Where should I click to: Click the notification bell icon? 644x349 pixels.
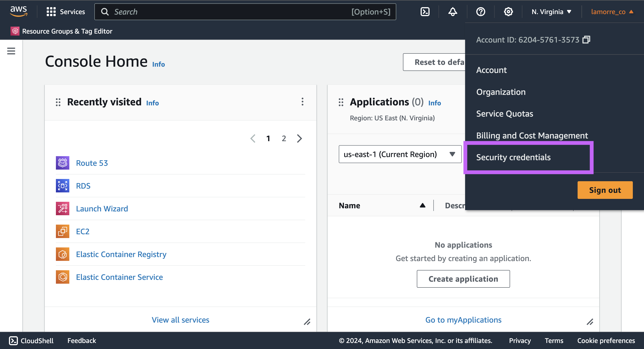point(452,12)
